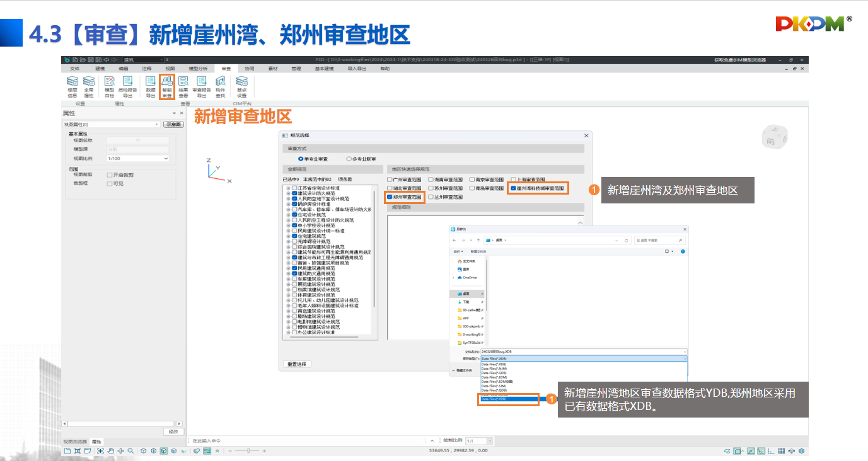Screen dimensions: 868x461
Task: Expand the 建筑设计防火规范 tree node
Action: pyautogui.click(x=288, y=193)
